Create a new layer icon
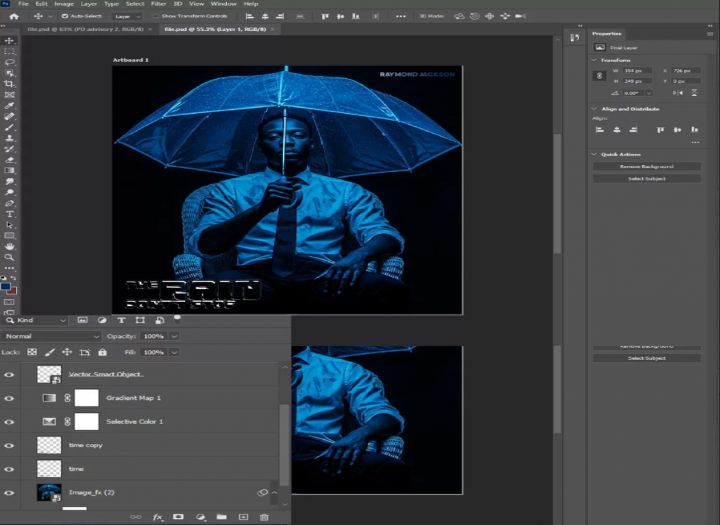720x525 pixels. (x=243, y=517)
